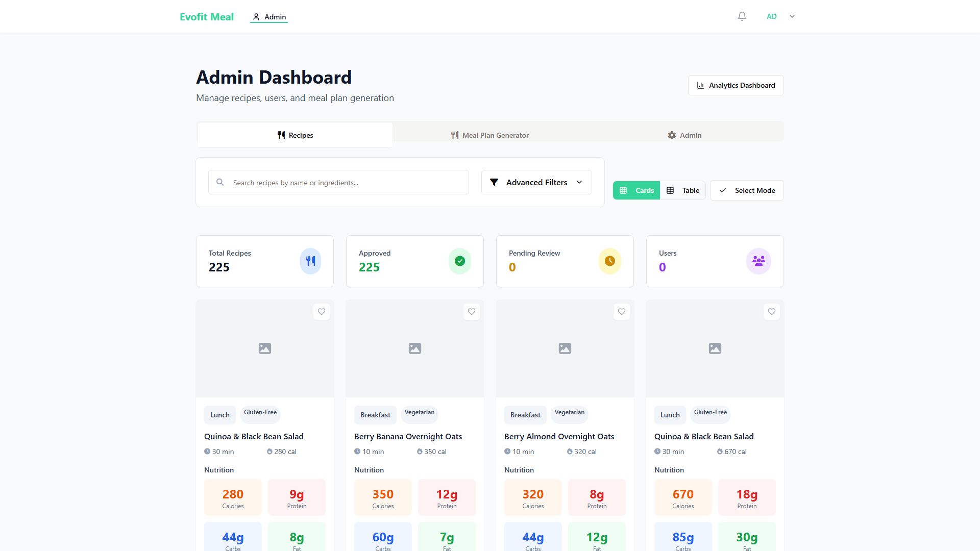Click the notification bell icon
The image size is (980, 551).
(742, 16)
